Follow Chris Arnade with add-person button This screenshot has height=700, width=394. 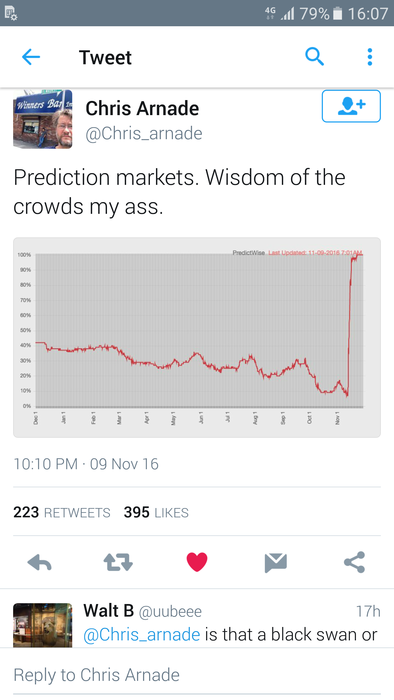(x=351, y=106)
